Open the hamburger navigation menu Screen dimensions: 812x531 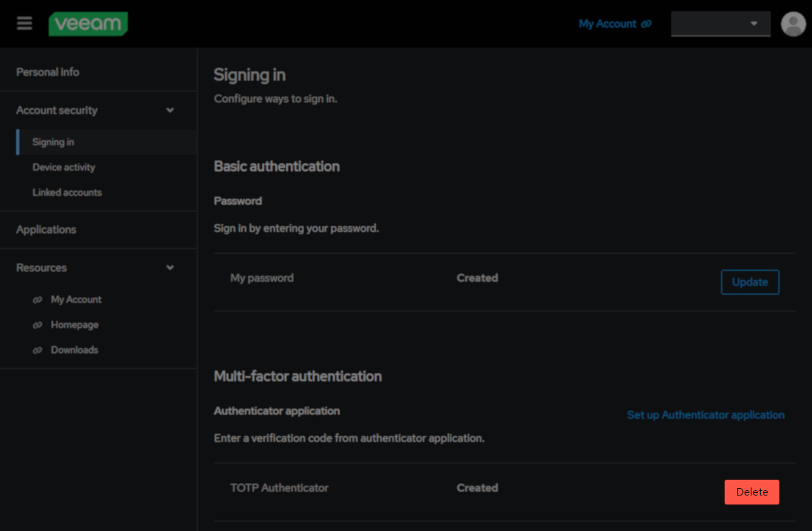[x=25, y=23]
